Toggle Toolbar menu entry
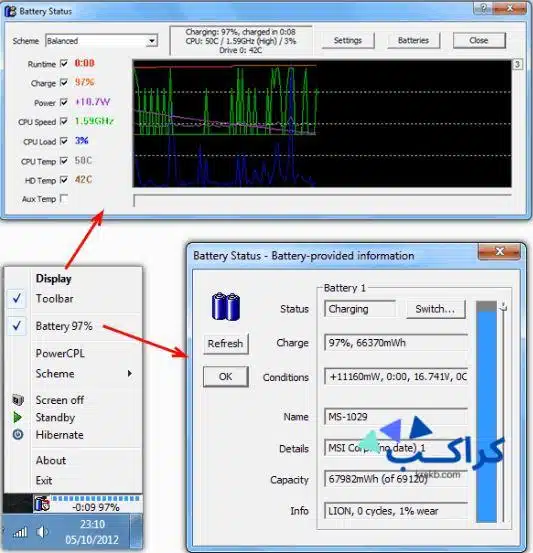Screen dimensions: 533x553 [54, 299]
